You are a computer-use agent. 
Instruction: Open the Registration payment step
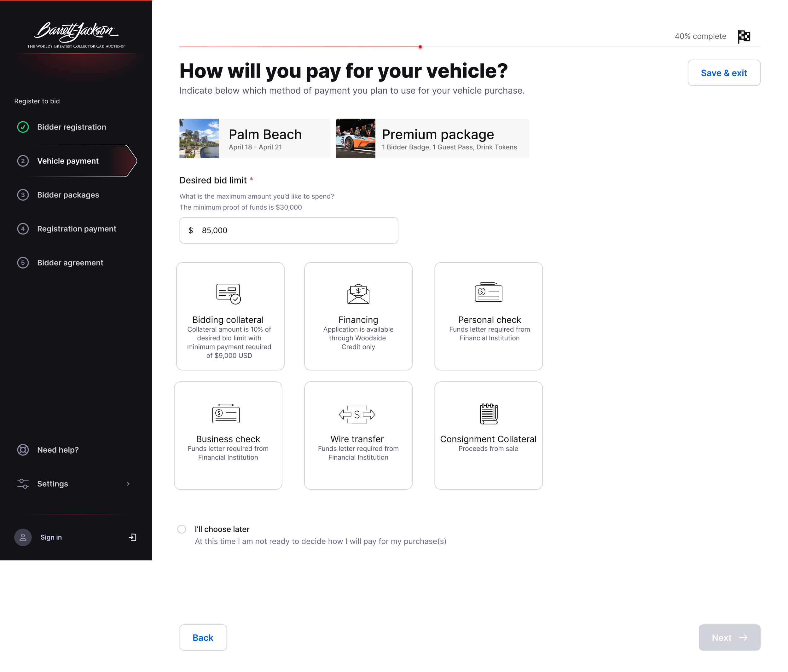[76, 229]
